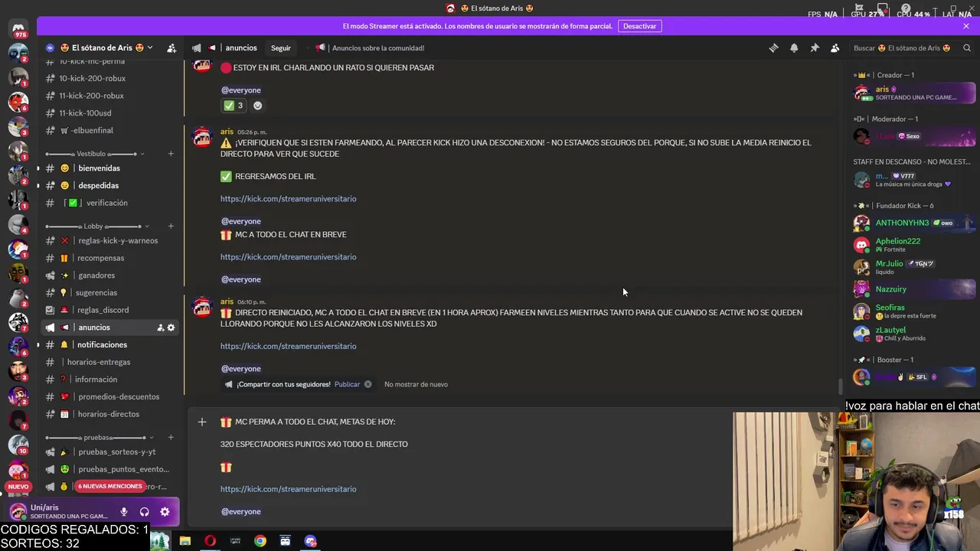This screenshot has width=980, height=551.
Task: Open kick.com link below REGRESAMOS DEL IRL
Action: [x=288, y=199]
